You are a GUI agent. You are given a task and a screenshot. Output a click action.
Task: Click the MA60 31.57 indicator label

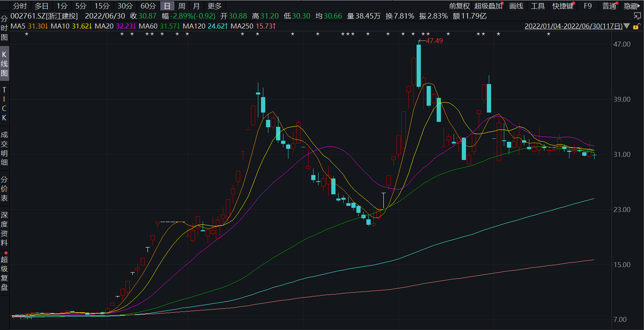point(159,26)
